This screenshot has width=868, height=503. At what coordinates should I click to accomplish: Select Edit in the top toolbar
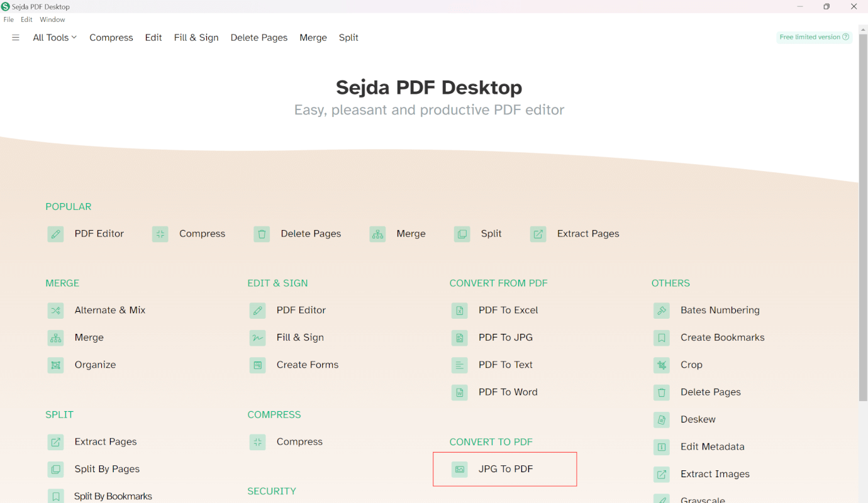click(x=153, y=38)
